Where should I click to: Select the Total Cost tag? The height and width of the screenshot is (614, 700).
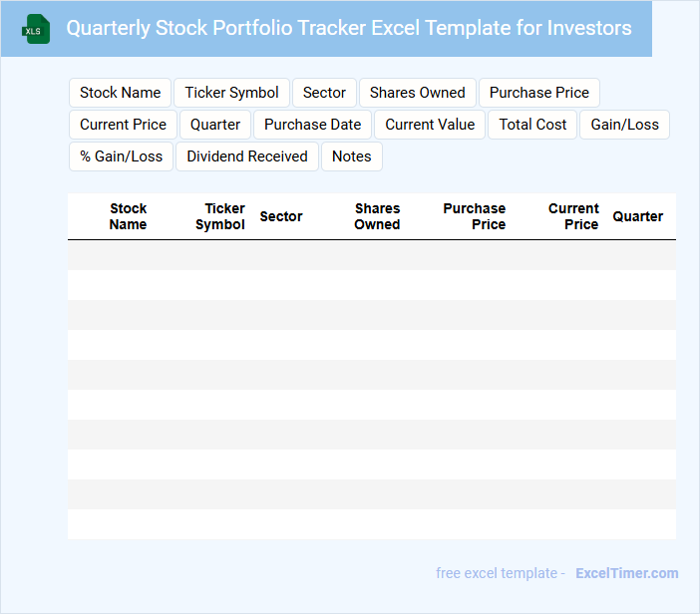(x=532, y=125)
